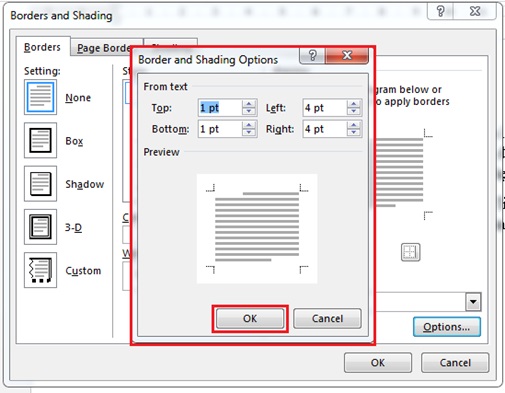Open the Options... button

[447, 327]
